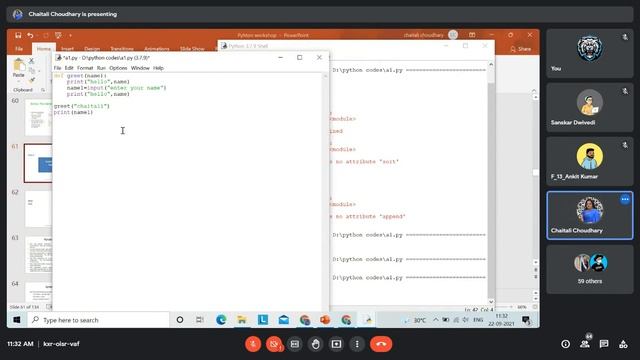Click Start From Beginning slideshow icon
This screenshot has height=360, width=640.
[58, 36]
